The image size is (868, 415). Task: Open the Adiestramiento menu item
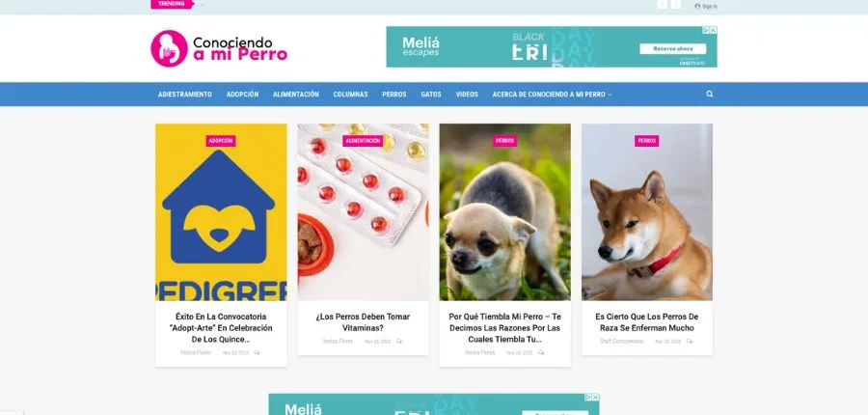click(185, 95)
